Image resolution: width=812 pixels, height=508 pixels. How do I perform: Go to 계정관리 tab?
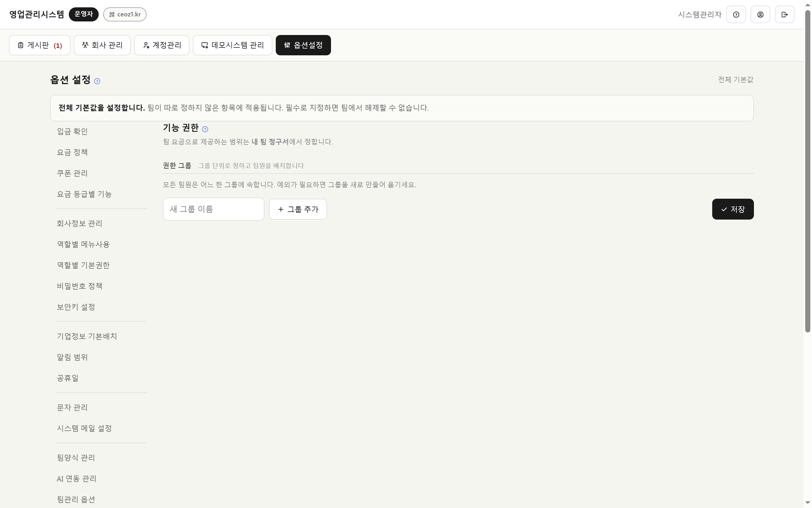click(162, 45)
